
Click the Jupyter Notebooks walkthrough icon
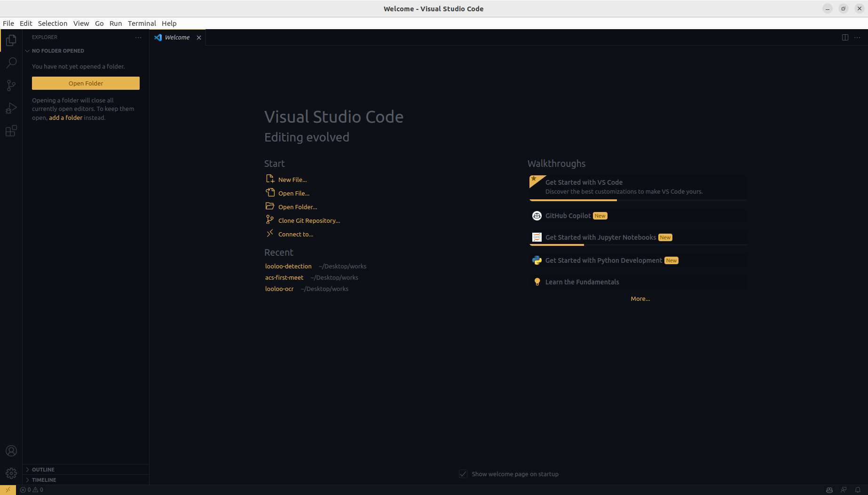[x=537, y=237]
